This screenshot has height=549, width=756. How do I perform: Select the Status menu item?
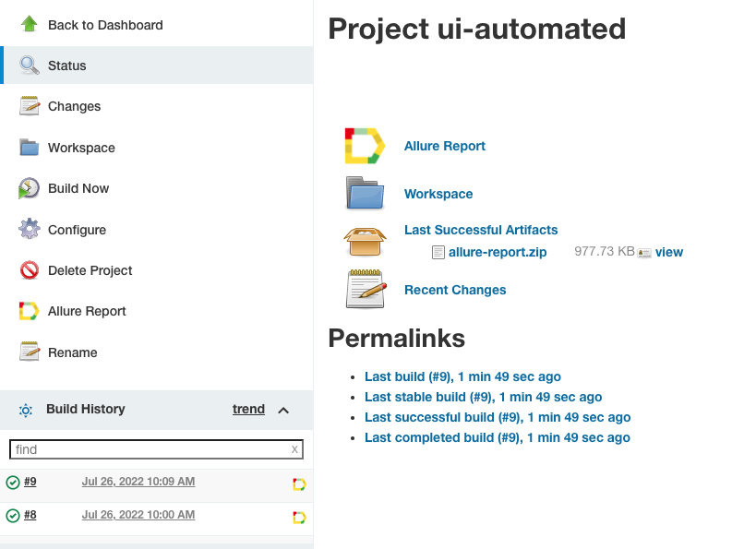(x=157, y=66)
